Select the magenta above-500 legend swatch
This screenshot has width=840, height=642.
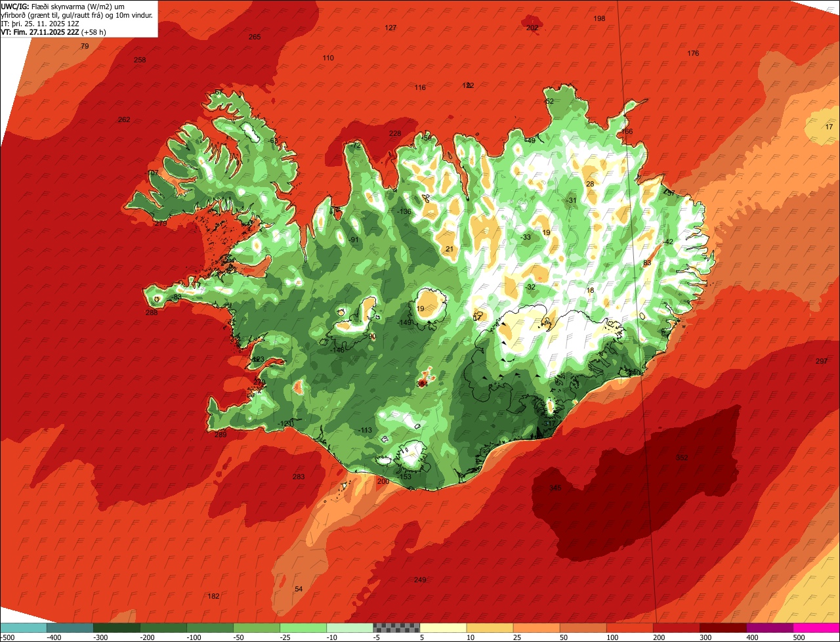coord(816,628)
